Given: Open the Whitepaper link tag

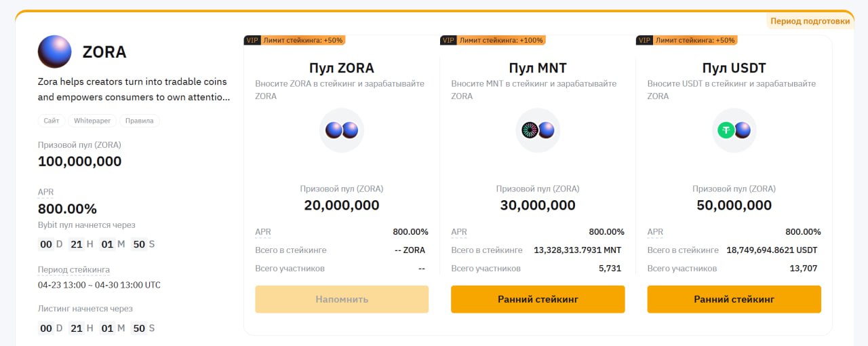Looking at the screenshot, I should pyautogui.click(x=92, y=121).
